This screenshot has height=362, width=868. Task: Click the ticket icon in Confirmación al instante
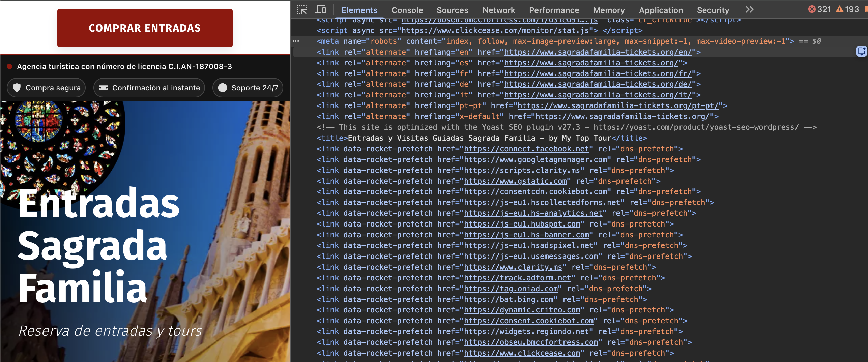click(104, 88)
